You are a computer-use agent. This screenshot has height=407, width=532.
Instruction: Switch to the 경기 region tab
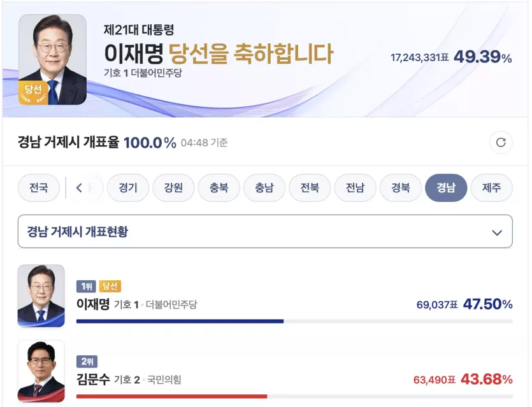click(x=128, y=187)
